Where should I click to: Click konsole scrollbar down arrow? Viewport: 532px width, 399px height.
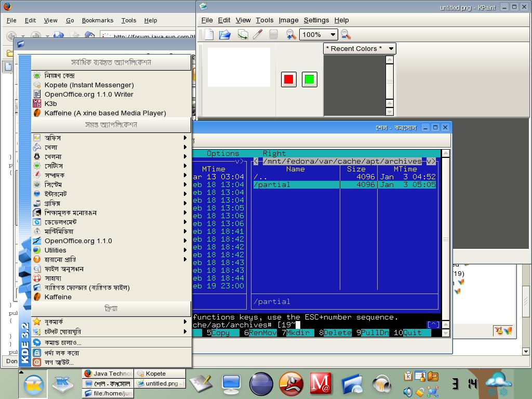click(446, 333)
